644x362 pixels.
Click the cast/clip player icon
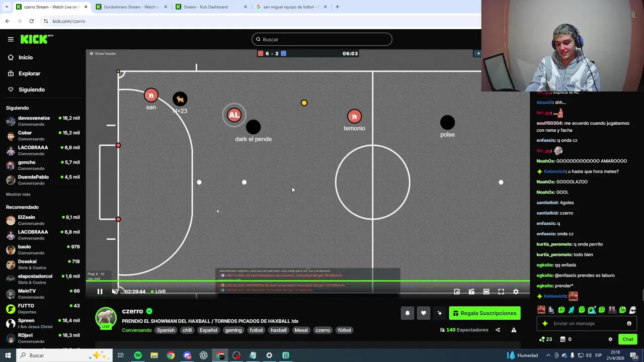pyautogui.click(x=471, y=292)
